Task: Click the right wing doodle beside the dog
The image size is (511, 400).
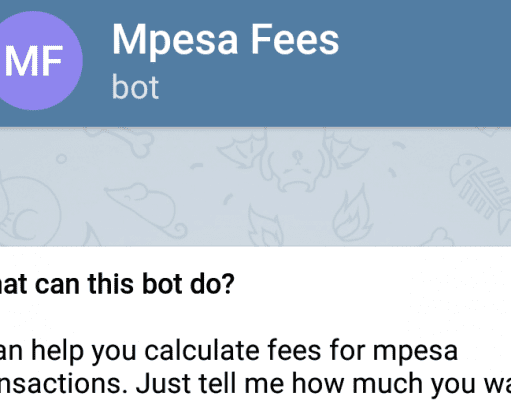Action: click(347, 149)
